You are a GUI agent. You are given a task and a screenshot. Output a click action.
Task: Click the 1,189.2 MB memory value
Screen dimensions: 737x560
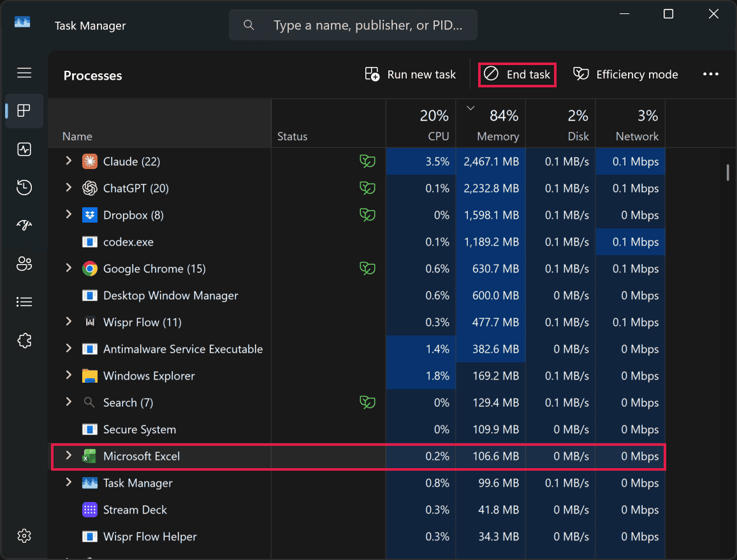[x=491, y=242]
